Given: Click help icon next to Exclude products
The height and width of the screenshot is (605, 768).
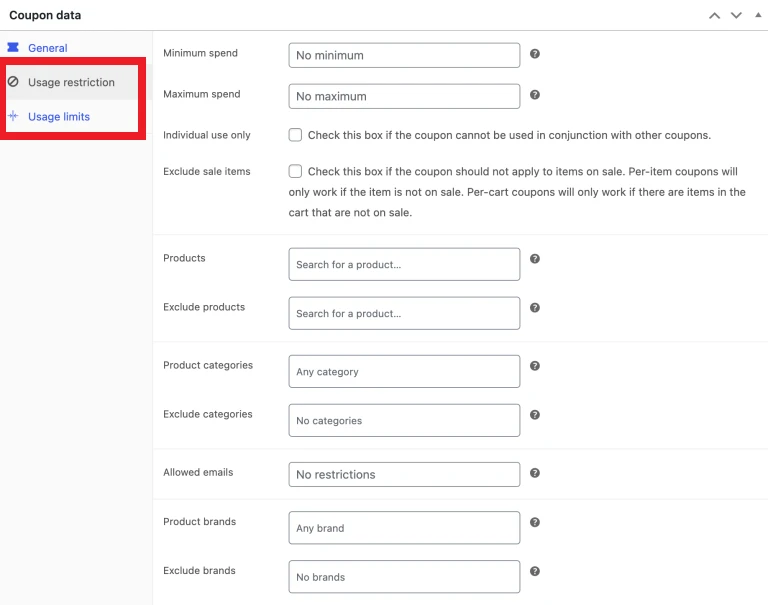Looking at the screenshot, I should click(535, 308).
